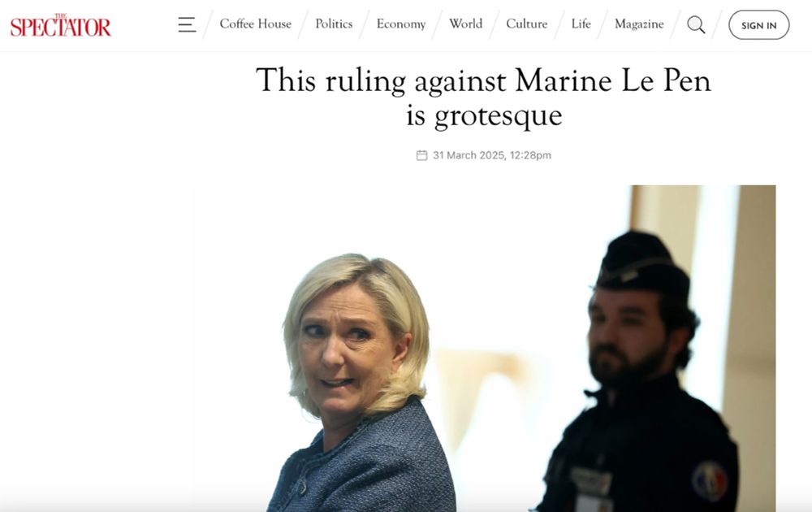The height and width of the screenshot is (512, 812).
Task: Open the hamburger menu icon
Action: [187, 24]
